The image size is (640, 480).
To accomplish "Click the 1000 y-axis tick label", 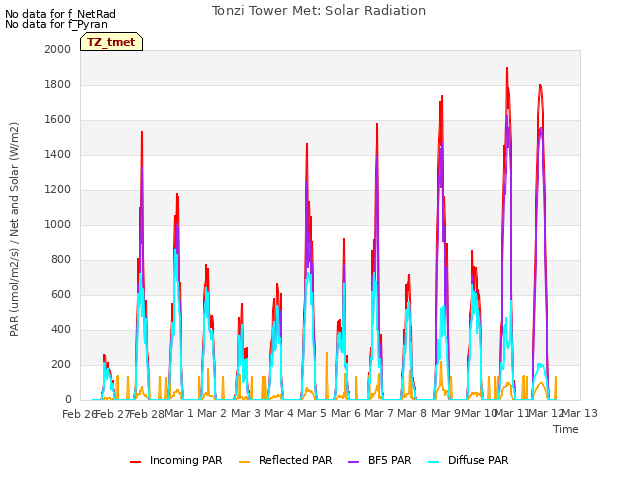I will tap(58, 224).
